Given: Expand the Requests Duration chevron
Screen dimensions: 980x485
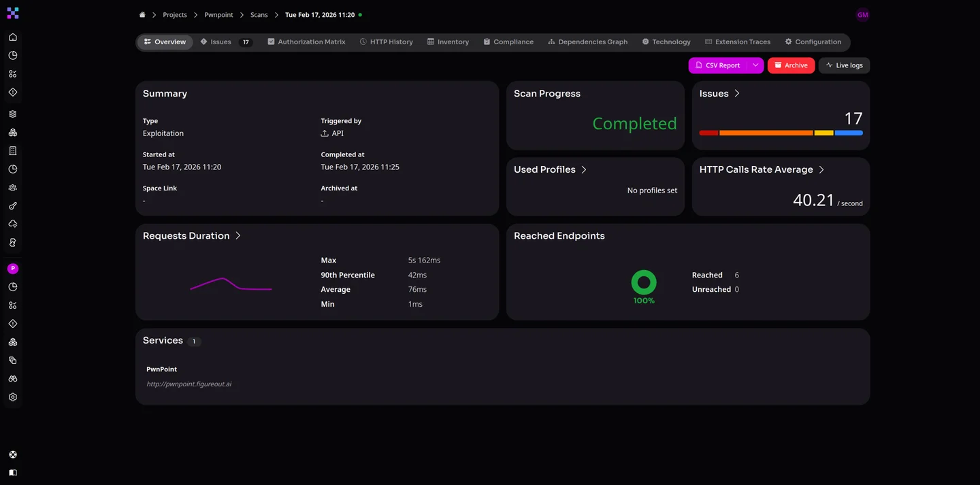Looking at the screenshot, I should point(238,236).
